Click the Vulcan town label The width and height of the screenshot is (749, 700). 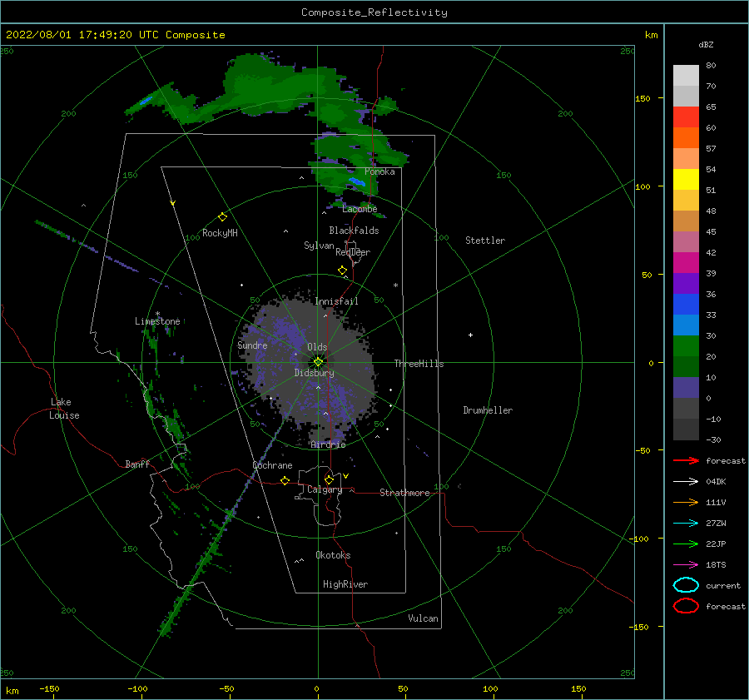tap(423, 618)
